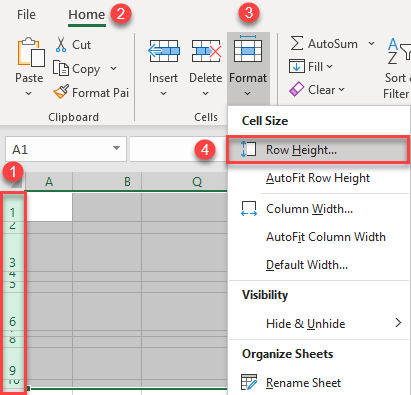Image resolution: width=411 pixels, height=395 pixels.
Task: Choose Rename Sheet menu entry
Action: coord(303,382)
